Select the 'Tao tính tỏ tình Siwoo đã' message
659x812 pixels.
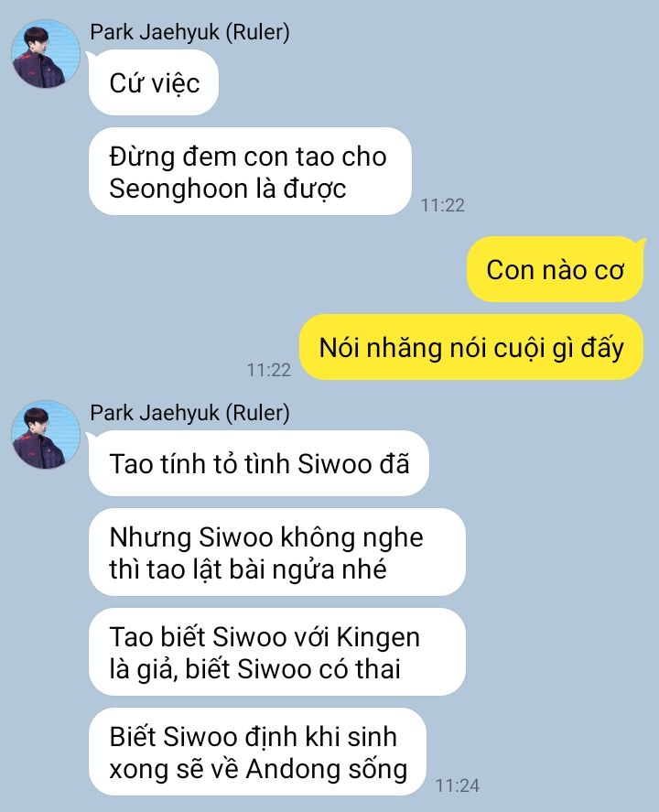point(259,463)
